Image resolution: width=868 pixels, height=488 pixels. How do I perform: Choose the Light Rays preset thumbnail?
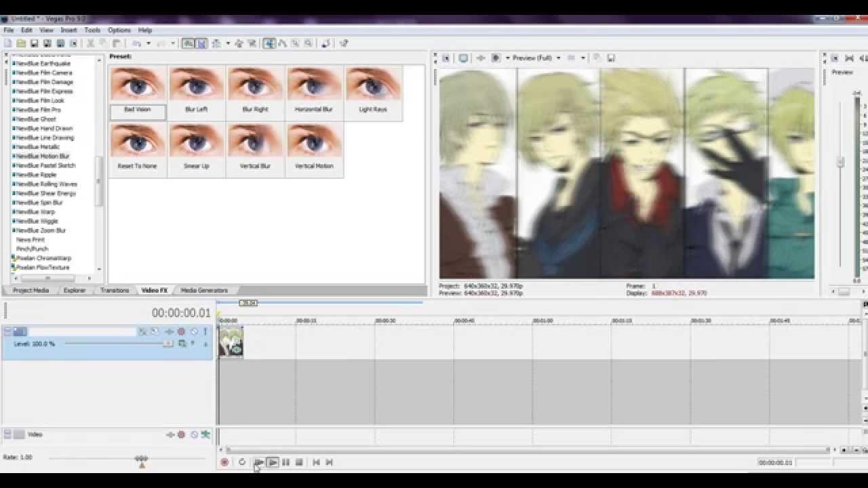coord(373,93)
